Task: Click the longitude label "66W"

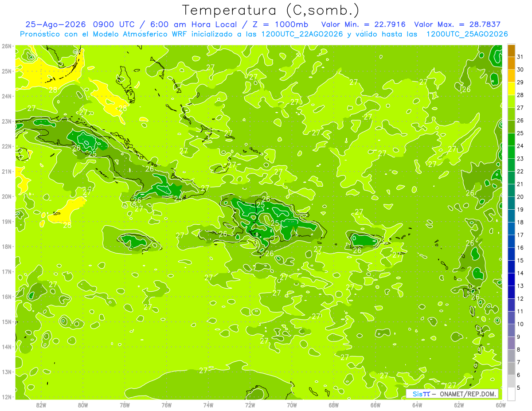Action: [376, 405]
